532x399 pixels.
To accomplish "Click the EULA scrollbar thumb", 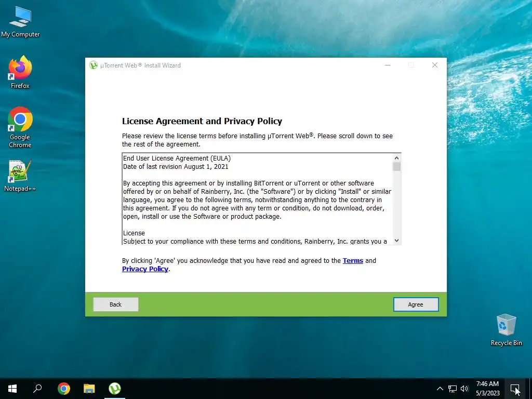I will click(396, 167).
